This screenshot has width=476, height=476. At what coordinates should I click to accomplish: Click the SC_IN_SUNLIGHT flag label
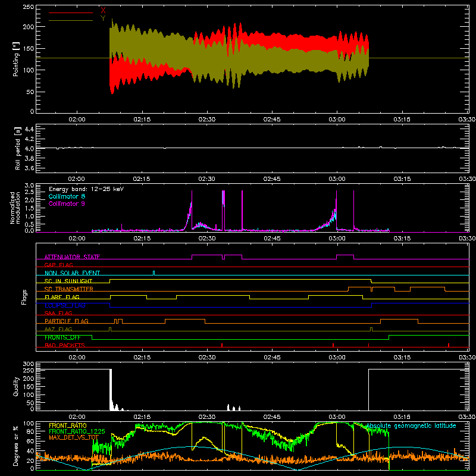click(68, 281)
